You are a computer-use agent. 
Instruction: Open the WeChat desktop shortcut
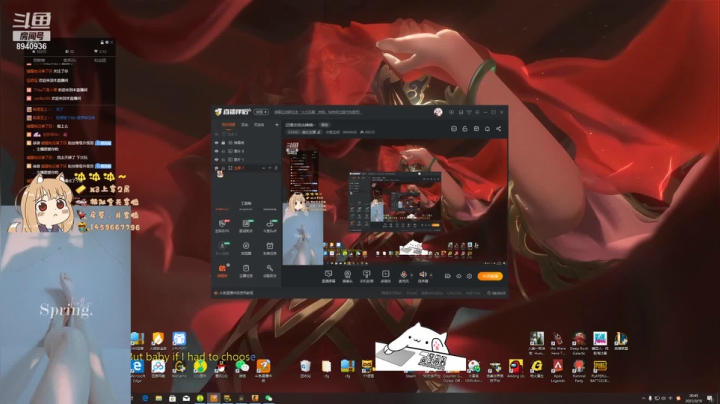coord(242,369)
